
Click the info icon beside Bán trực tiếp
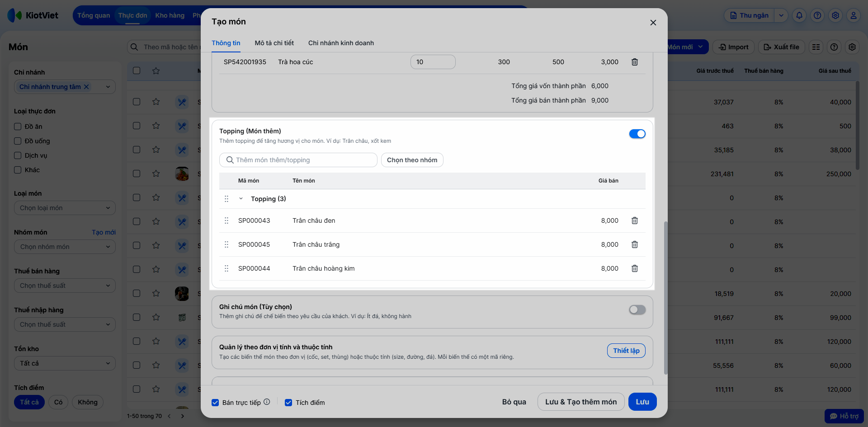pyautogui.click(x=267, y=402)
